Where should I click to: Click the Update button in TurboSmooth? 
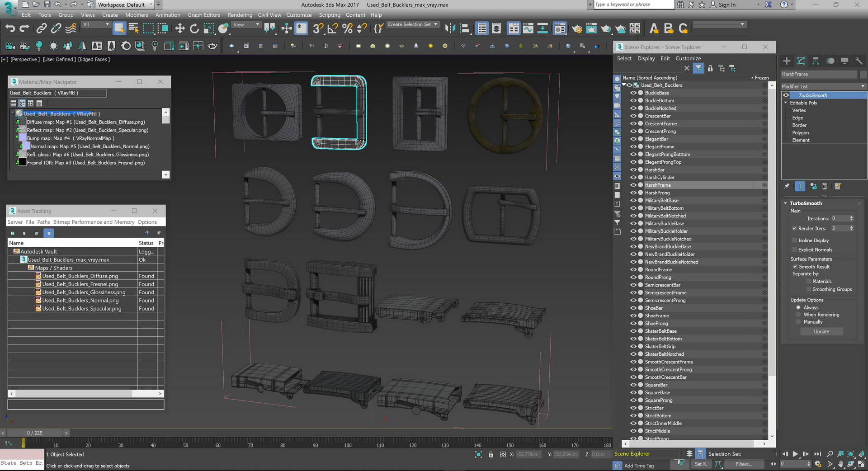coord(821,331)
